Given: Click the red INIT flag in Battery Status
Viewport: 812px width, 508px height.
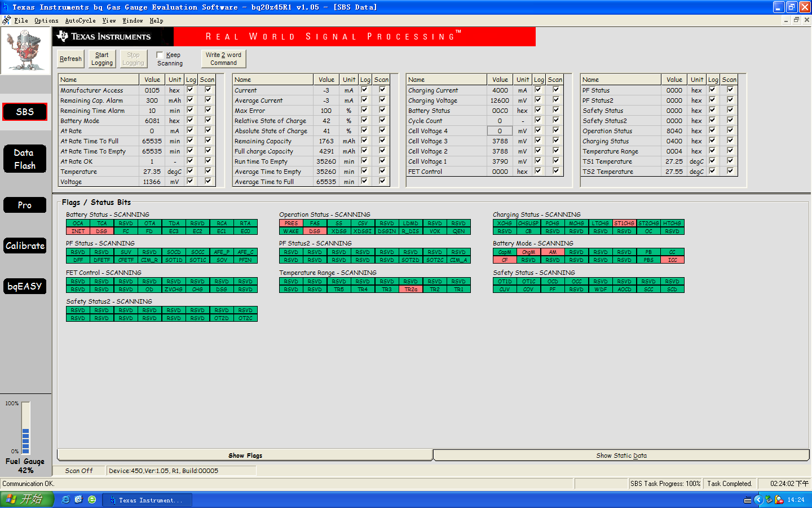Looking at the screenshot, I should (x=78, y=231).
